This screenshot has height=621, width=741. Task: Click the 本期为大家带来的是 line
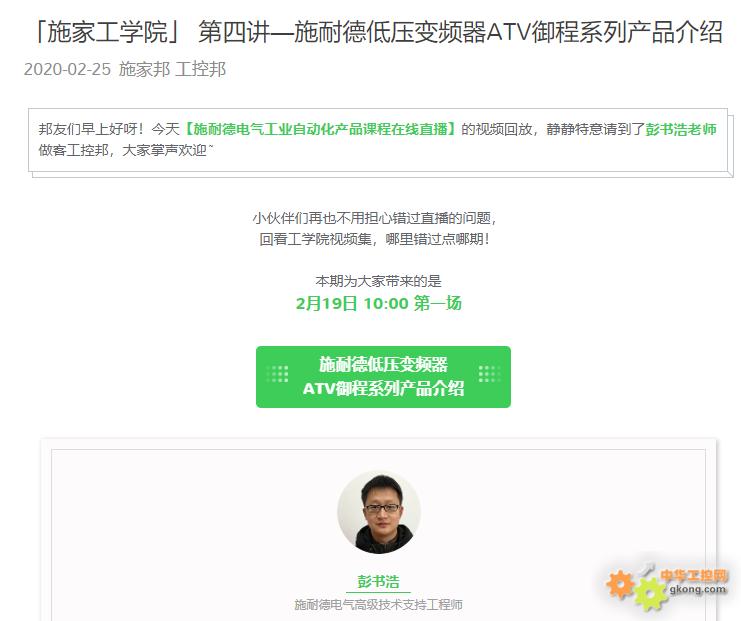[379, 281]
